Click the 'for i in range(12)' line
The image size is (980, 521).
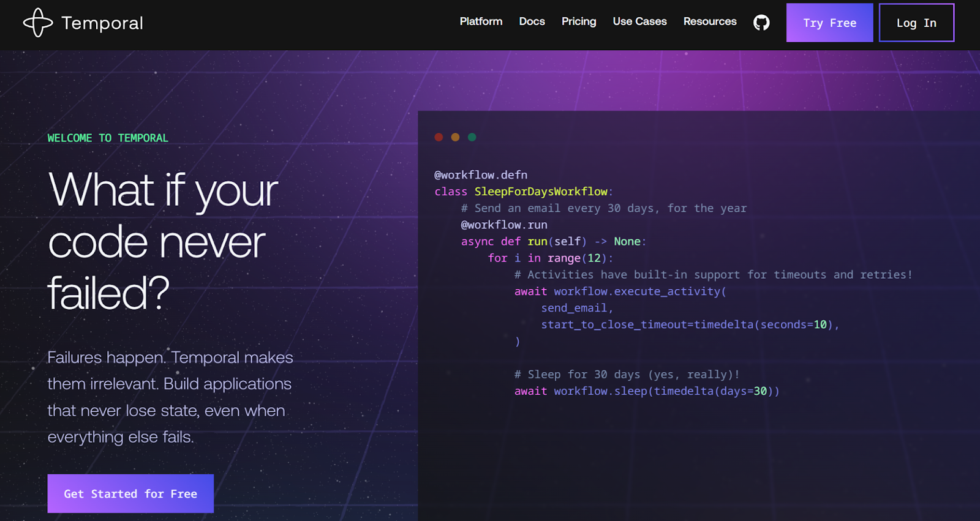551,258
